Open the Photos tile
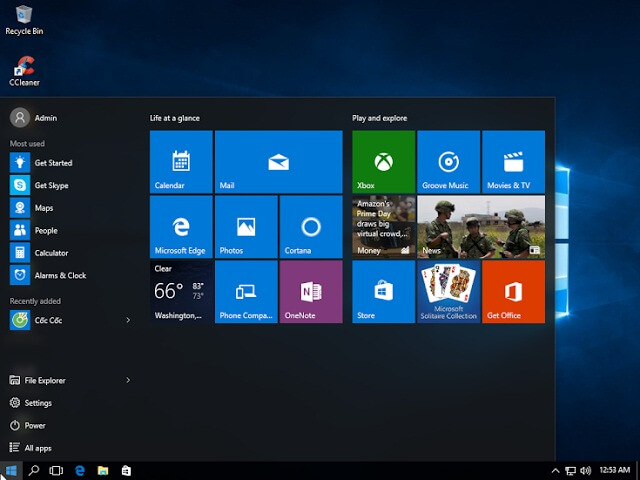 pos(246,227)
